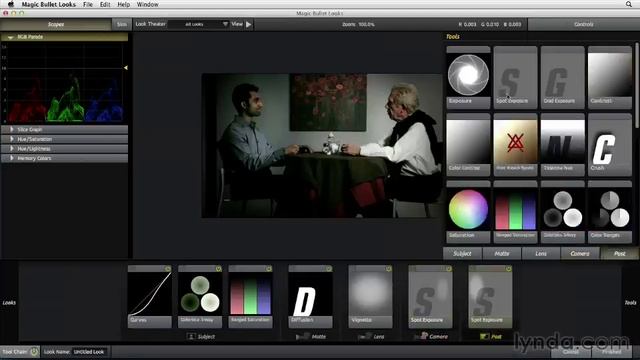640x360 pixels.
Task: Select Colorista 3-Way in the Tools panel
Action: pos(562,212)
